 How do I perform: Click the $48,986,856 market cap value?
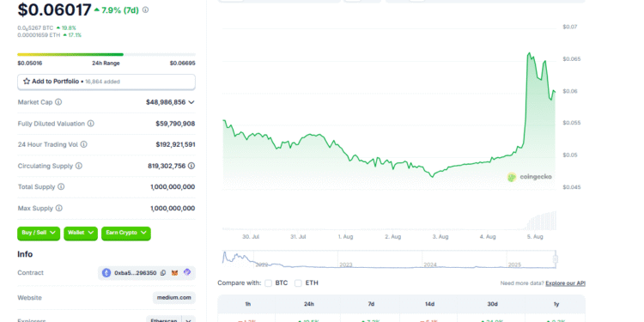click(166, 102)
